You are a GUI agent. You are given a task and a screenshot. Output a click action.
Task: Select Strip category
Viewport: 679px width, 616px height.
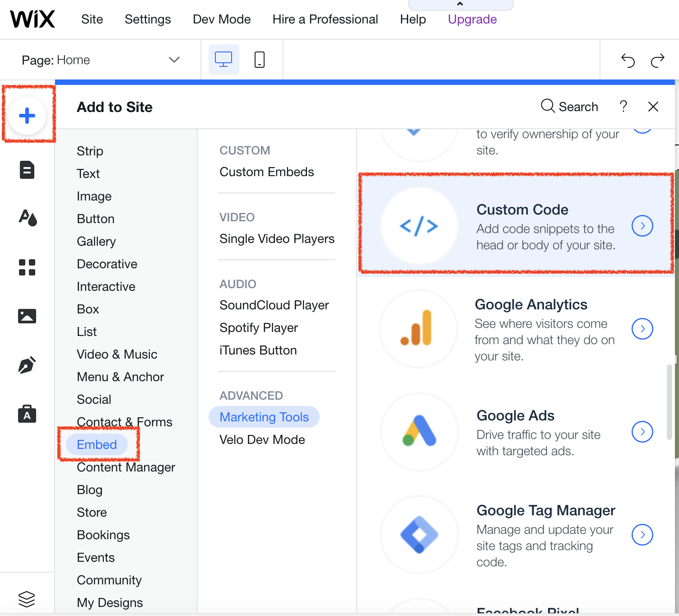pyautogui.click(x=90, y=151)
